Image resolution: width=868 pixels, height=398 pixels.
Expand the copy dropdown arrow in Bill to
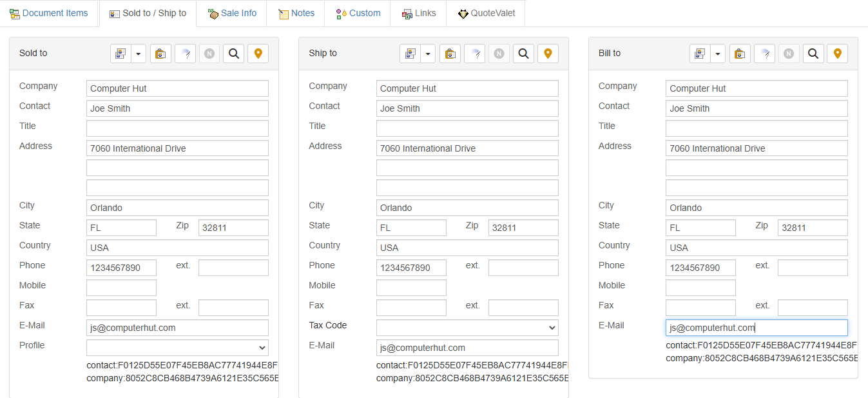tap(718, 54)
